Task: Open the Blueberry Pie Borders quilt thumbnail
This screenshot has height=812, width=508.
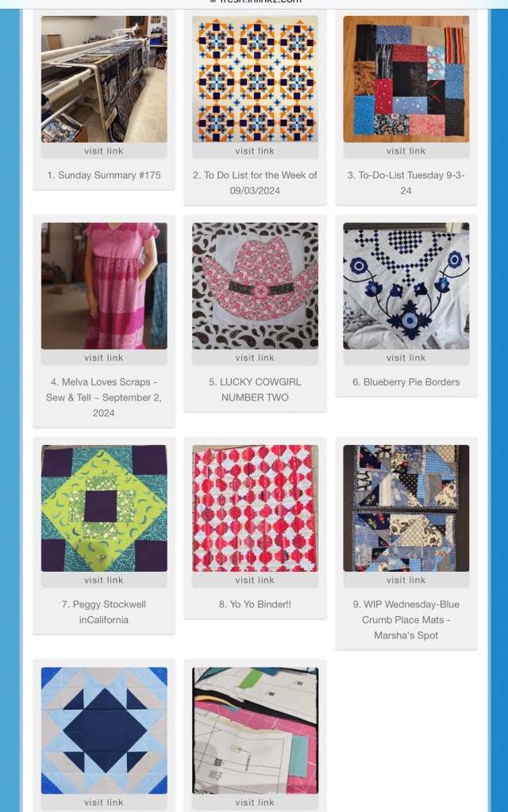Action: tap(406, 285)
